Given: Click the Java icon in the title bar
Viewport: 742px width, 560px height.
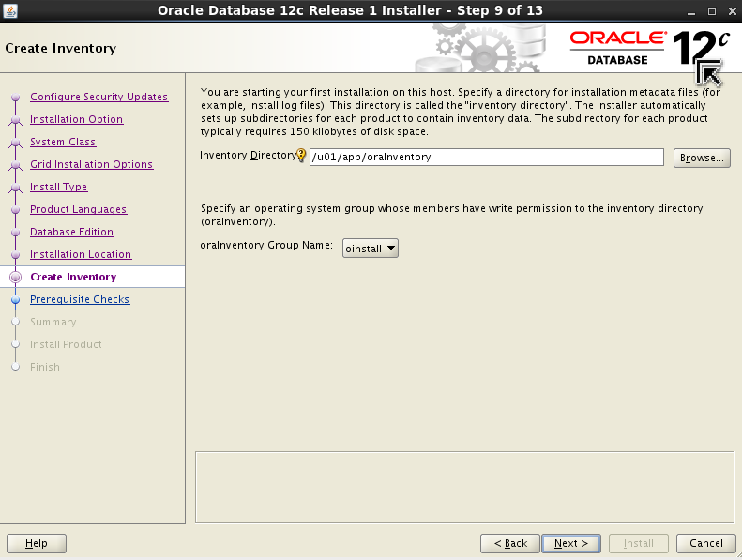Looking at the screenshot, I should [x=10, y=10].
